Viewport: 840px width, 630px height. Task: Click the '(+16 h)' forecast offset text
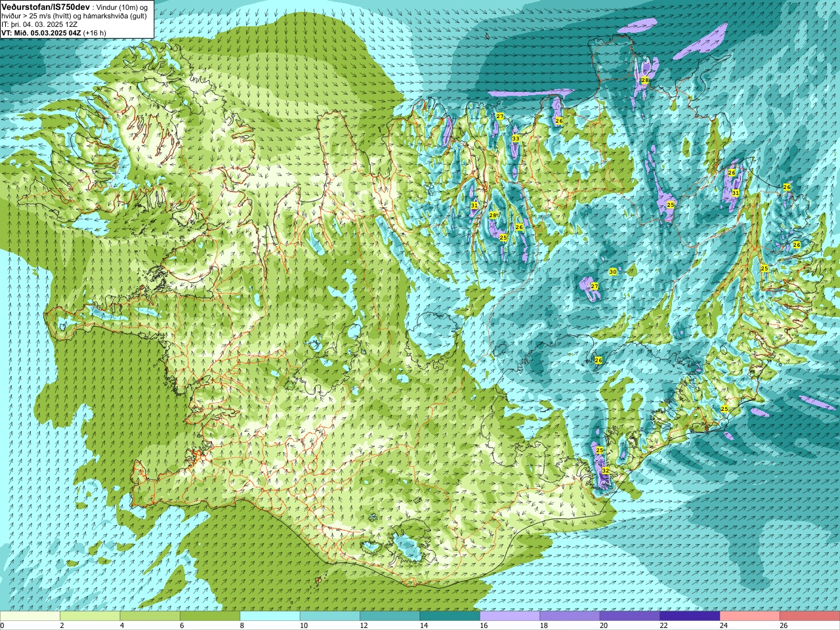pos(94,33)
